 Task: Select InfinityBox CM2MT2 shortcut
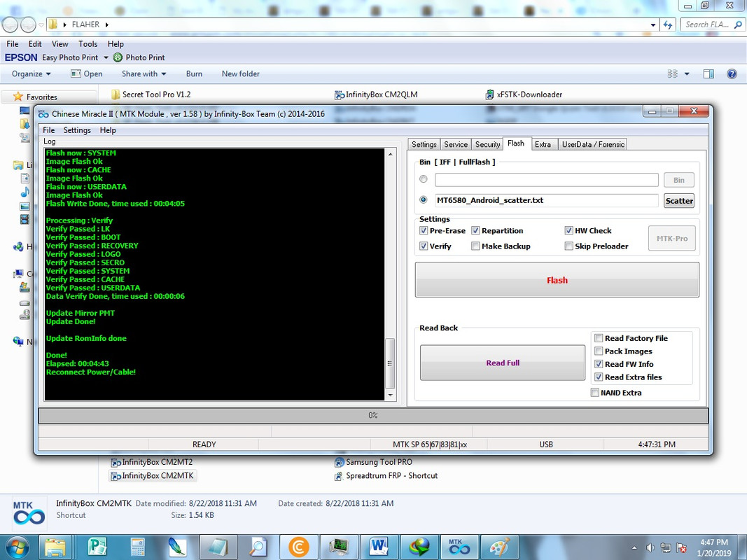tap(151, 463)
